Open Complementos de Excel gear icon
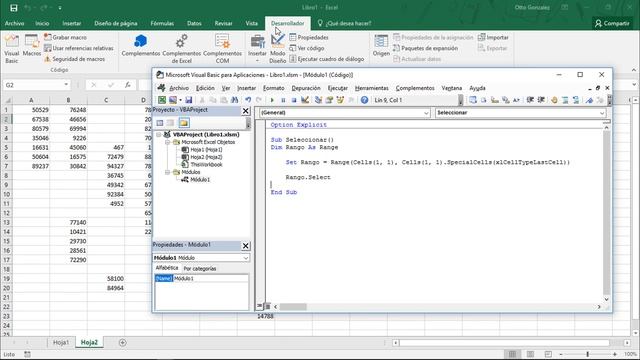Image resolution: width=640 pixels, height=360 pixels. point(182,49)
